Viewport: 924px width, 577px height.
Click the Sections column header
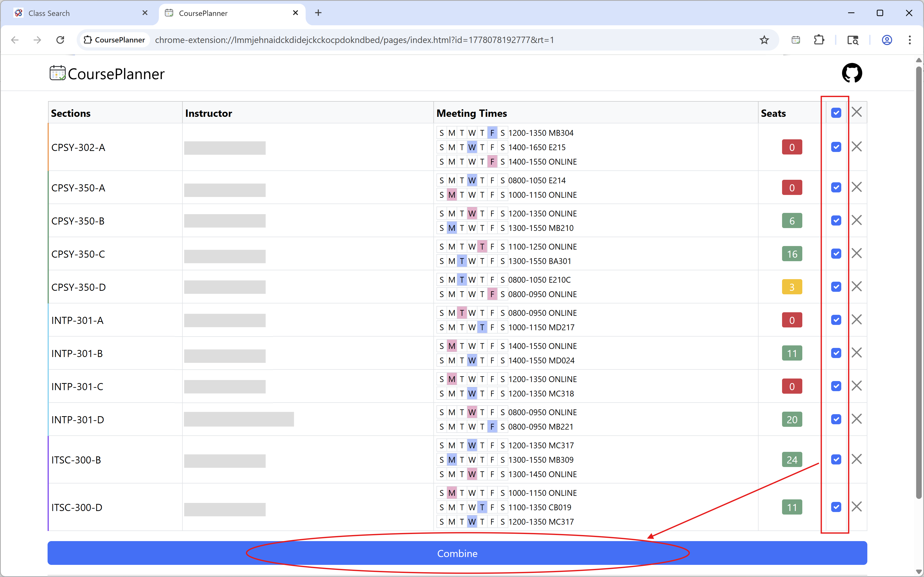pos(71,113)
